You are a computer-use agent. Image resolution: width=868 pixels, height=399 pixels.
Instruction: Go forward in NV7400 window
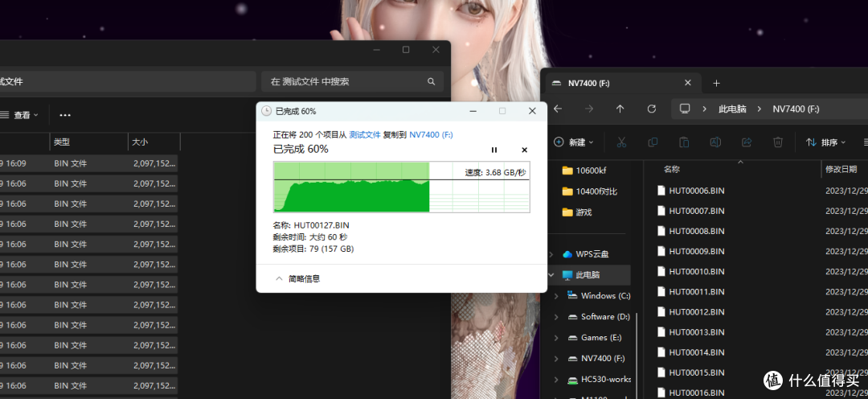point(589,109)
